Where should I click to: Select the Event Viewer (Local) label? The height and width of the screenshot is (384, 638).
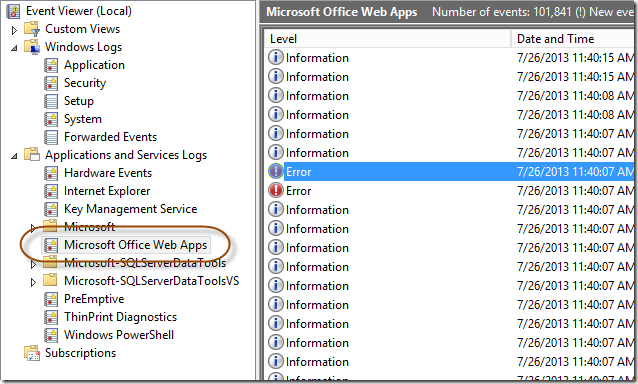point(79,11)
